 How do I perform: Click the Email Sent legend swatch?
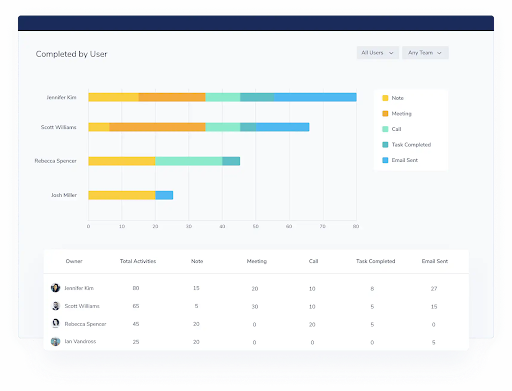[385, 160]
